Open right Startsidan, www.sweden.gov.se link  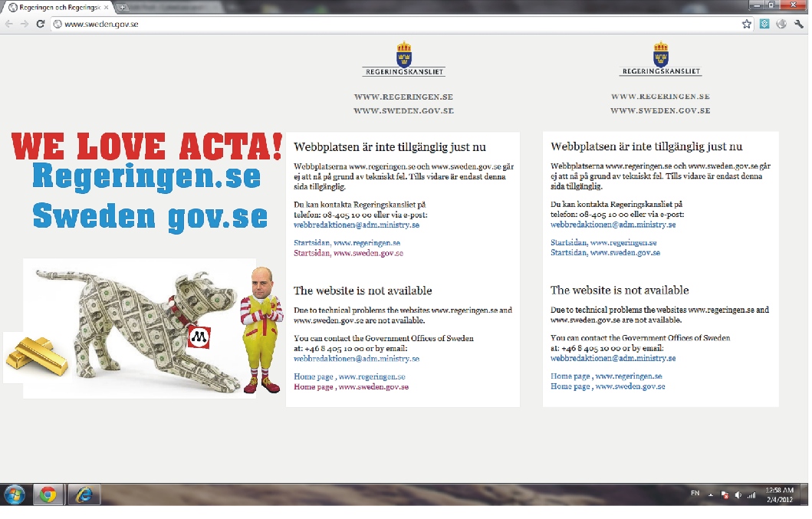coord(606,252)
